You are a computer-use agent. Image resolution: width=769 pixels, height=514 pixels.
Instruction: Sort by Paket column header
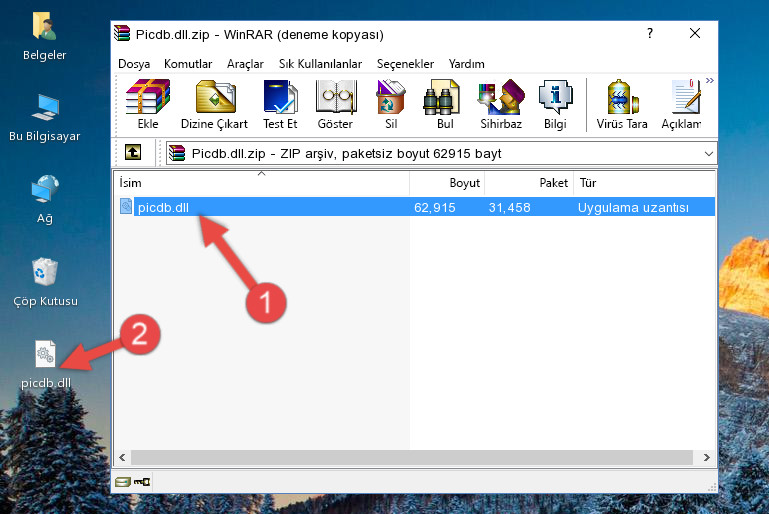[529, 183]
